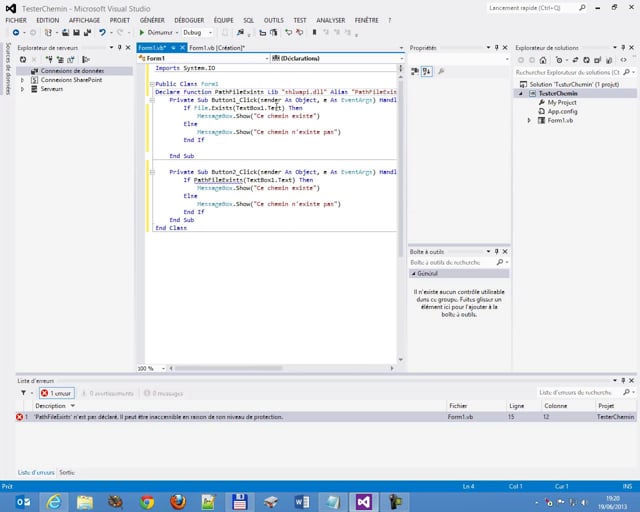Click the View Code icon in Solution Explorer

[624, 60]
